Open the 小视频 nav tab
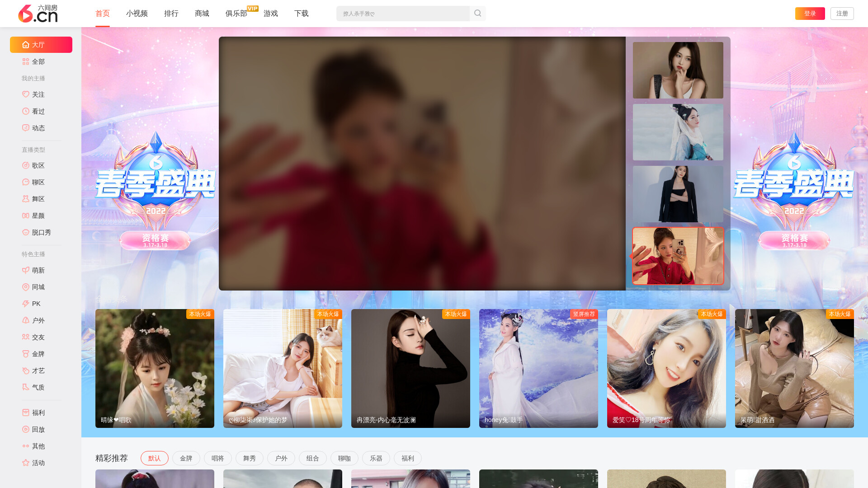The height and width of the screenshot is (488, 868). tap(137, 14)
